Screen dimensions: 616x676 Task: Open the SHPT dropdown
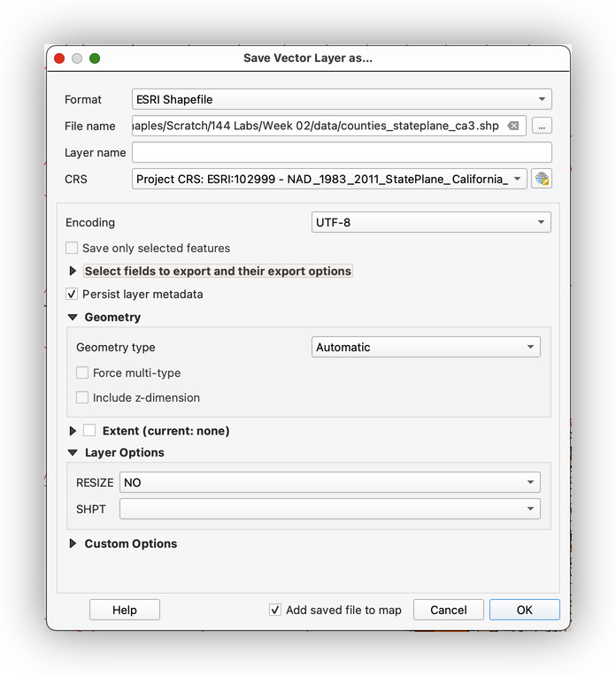[x=329, y=509]
